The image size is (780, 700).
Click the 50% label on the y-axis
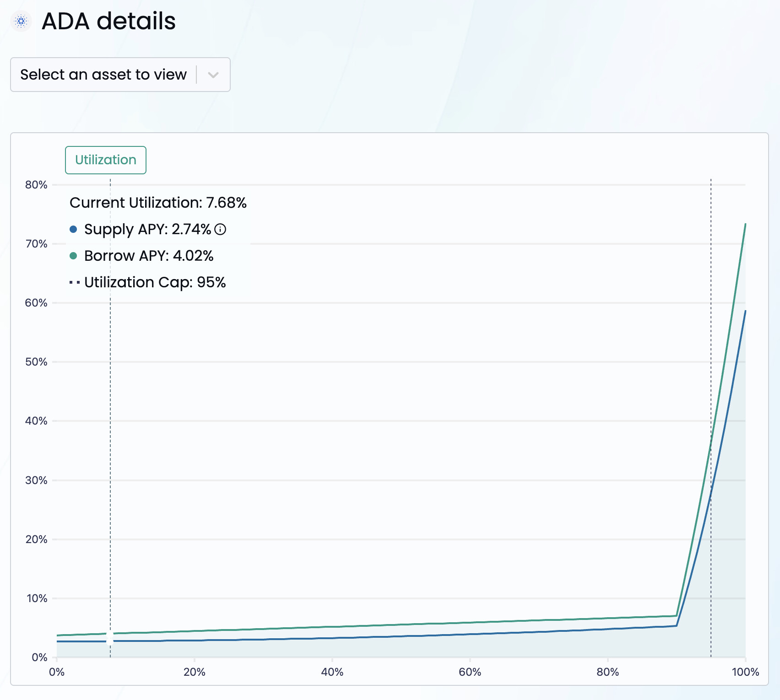tap(36, 362)
